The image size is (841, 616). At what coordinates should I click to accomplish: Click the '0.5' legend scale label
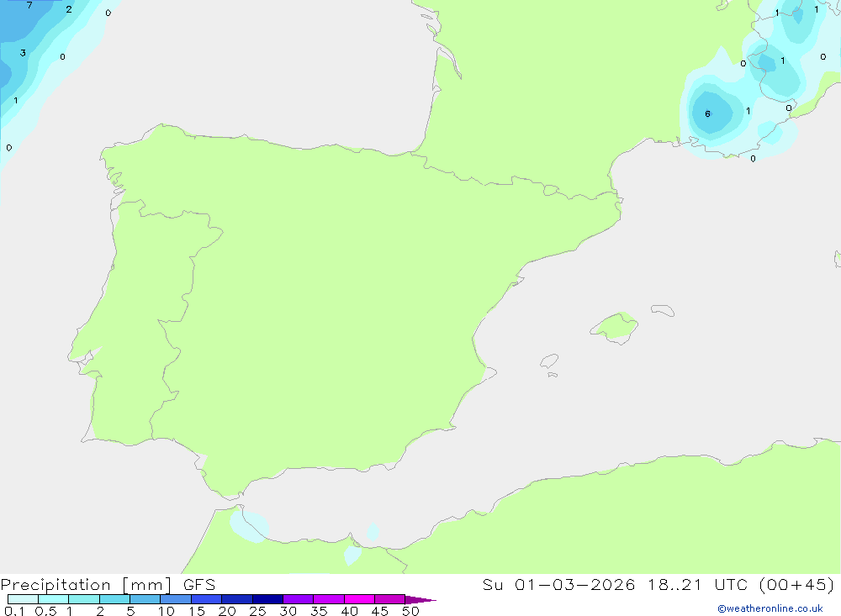(45, 611)
